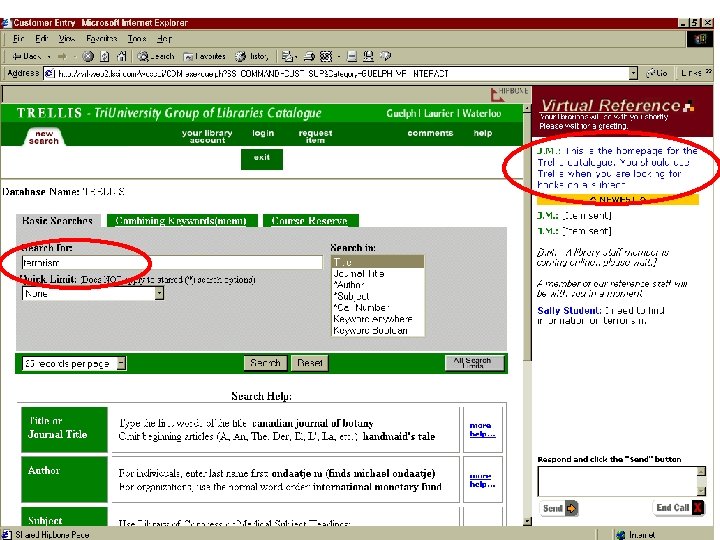Select *Call Number in the Search in list
Image resolution: width=720 pixels, height=540 pixels.
pyautogui.click(x=377, y=308)
